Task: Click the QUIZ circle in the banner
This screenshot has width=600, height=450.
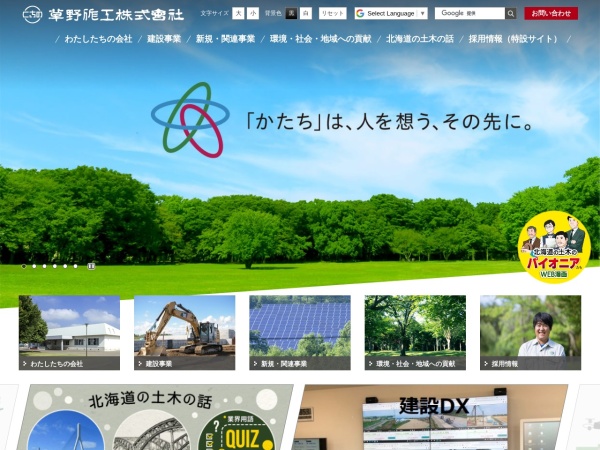Action: [236, 430]
